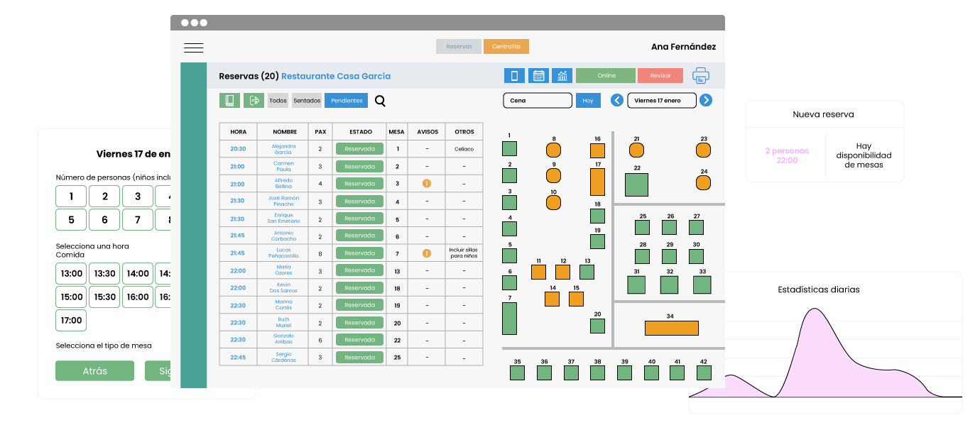Go to next day with right arrow
980x430 pixels.
(x=706, y=101)
